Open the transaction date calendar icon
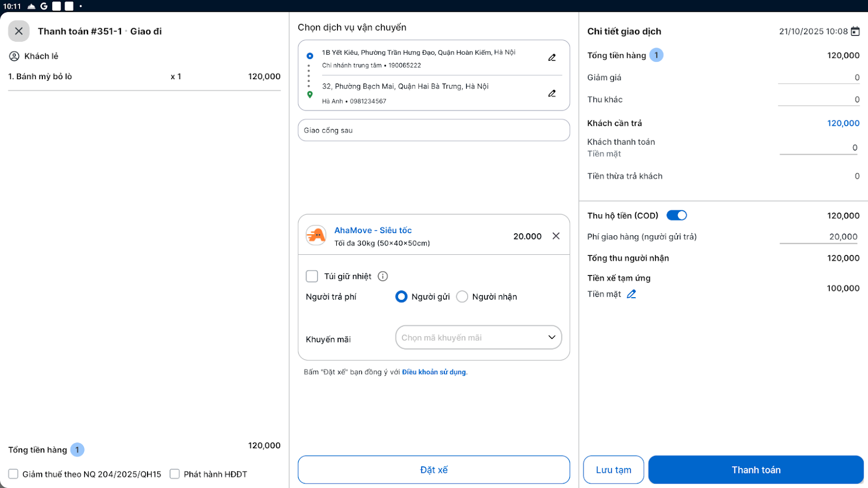 pyautogui.click(x=856, y=31)
